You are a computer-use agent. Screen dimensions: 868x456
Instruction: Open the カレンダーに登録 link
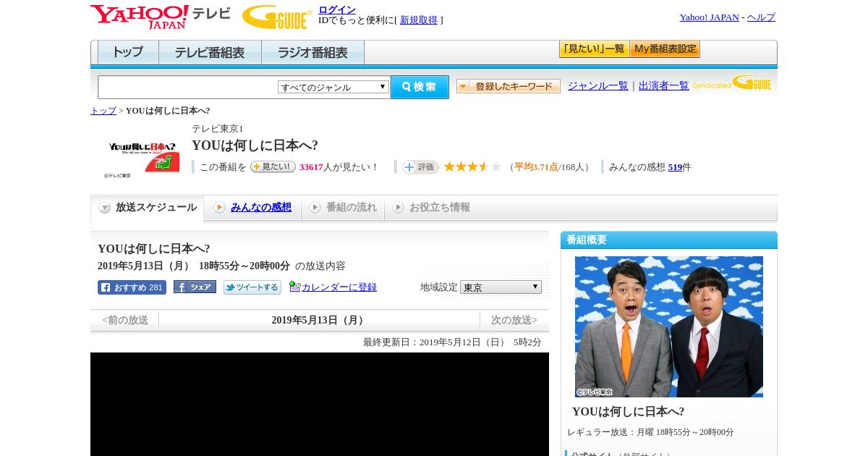click(339, 287)
